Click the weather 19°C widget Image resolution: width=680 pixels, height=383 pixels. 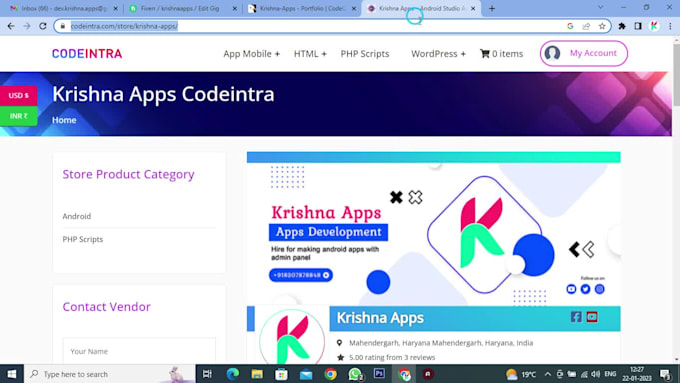pyautogui.click(x=521, y=374)
